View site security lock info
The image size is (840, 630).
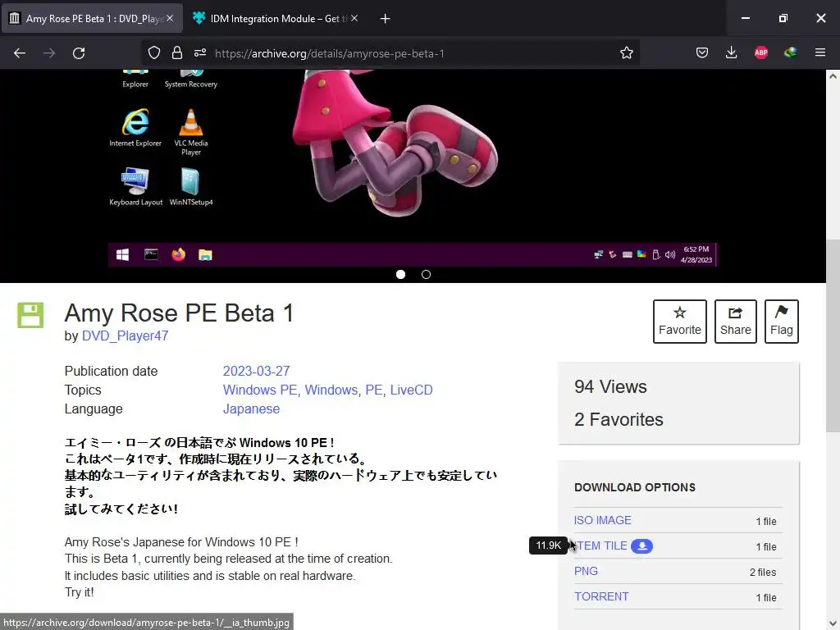tap(177, 53)
